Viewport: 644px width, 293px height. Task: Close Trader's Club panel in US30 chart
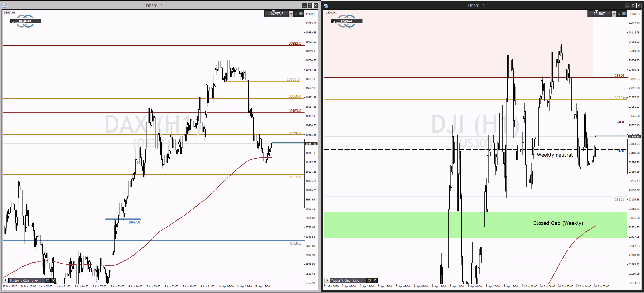375,280
